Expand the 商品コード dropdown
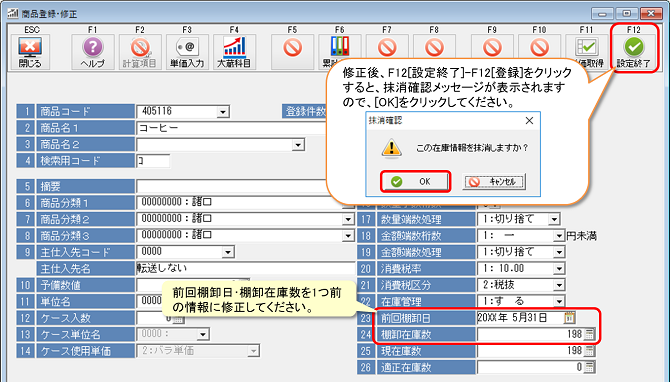Image resolution: width=670 pixels, height=382 pixels. click(222, 112)
